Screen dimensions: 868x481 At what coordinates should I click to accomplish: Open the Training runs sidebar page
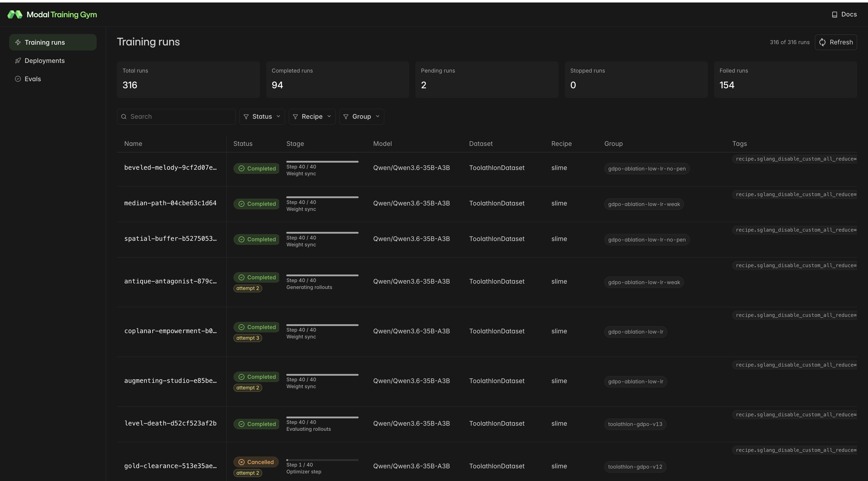tap(53, 42)
